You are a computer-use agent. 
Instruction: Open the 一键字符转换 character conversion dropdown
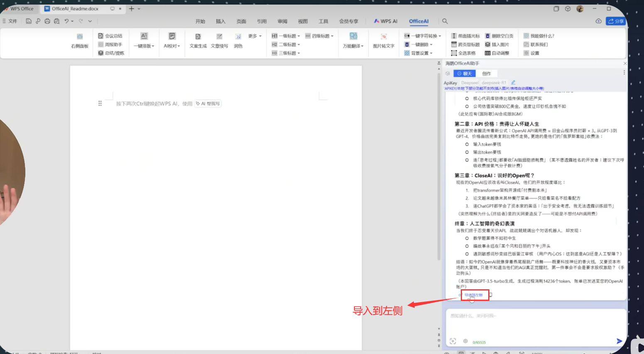[423, 36]
